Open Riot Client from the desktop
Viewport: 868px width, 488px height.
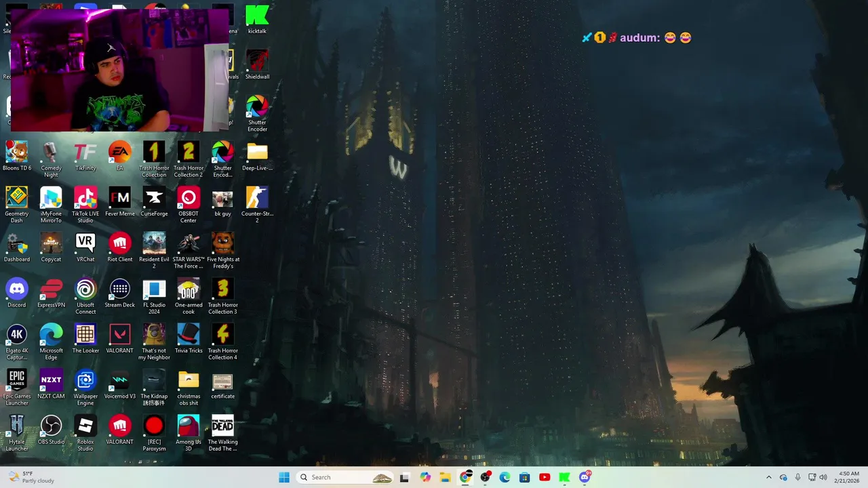(x=120, y=247)
